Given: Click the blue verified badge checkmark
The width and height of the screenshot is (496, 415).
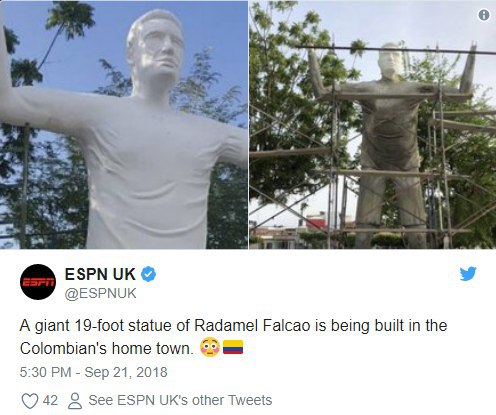Looking at the screenshot, I should click(x=148, y=274).
